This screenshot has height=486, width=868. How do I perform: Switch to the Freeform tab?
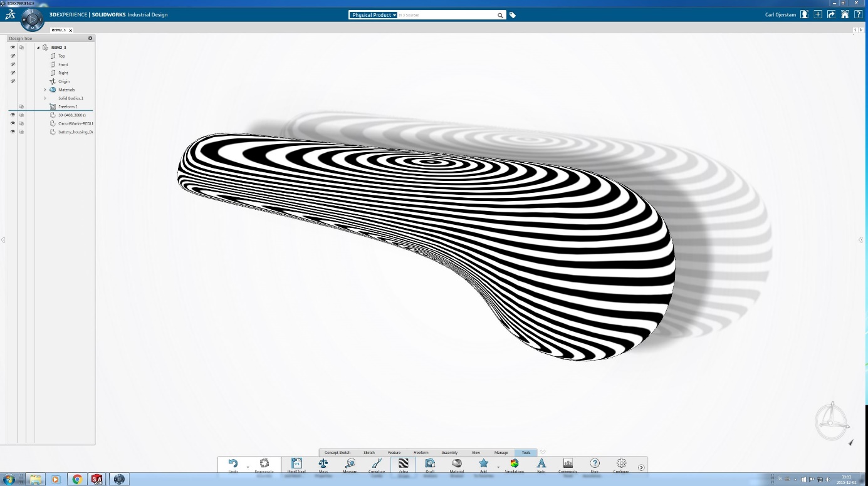pos(421,452)
